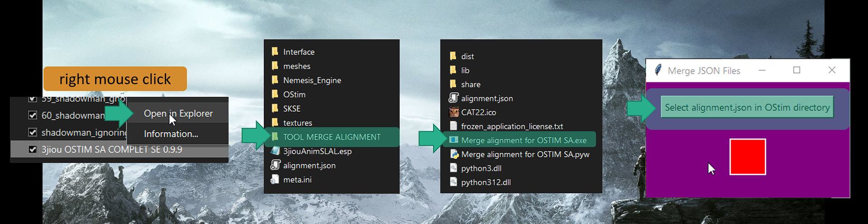The width and height of the screenshot is (868, 224).
Task: Select Information... in the context menu
Action: click(x=171, y=134)
